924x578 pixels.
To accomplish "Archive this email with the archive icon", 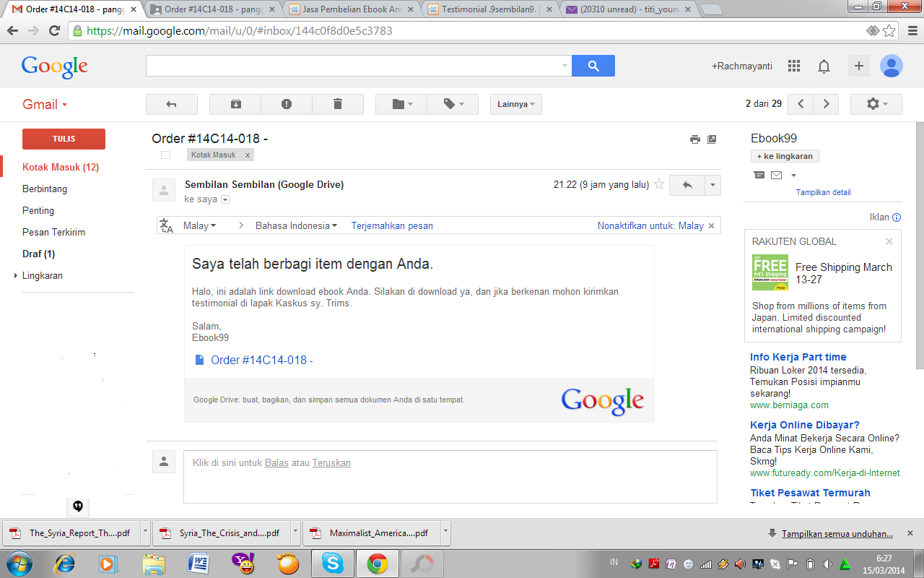I will click(x=235, y=104).
